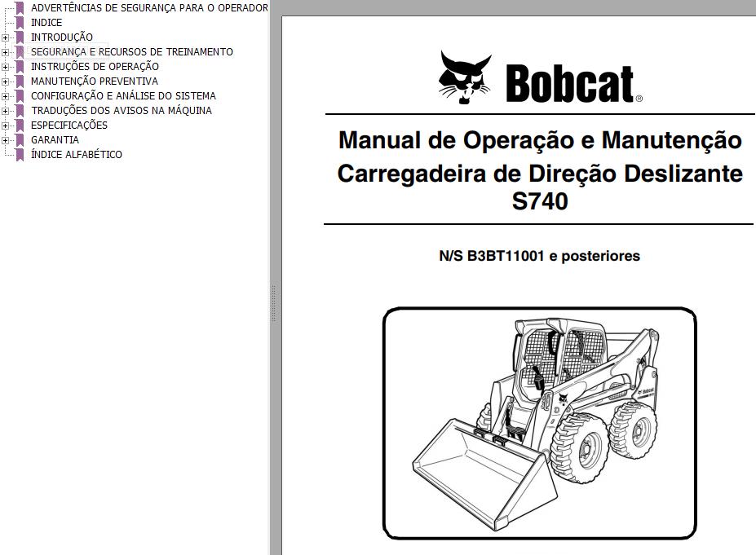Click bookmark icon beside MANUTENÇÃO PREVENTIVA
Screen dimensions: 756x555
pyautogui.click(x=20, y=81)
